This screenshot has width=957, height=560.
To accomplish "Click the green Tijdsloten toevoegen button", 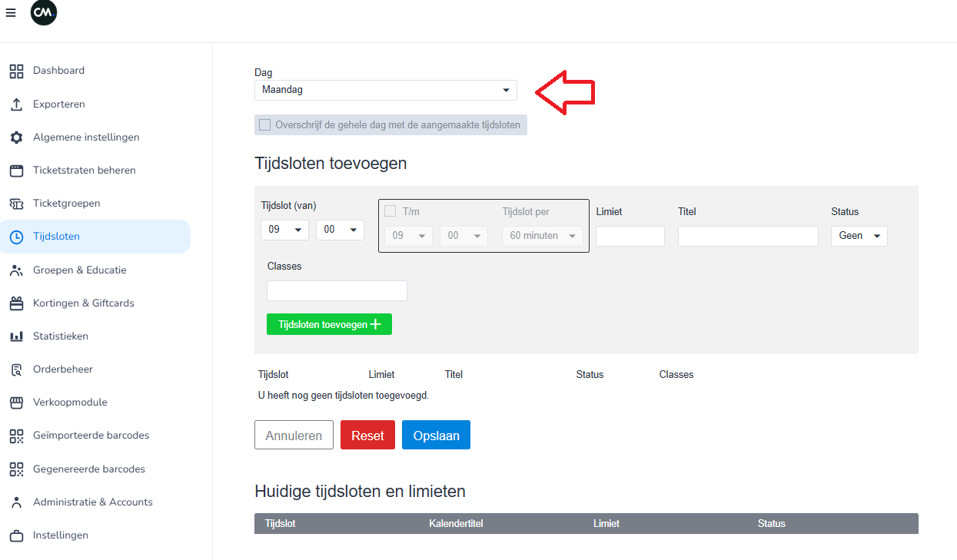I will click(329, 324).
